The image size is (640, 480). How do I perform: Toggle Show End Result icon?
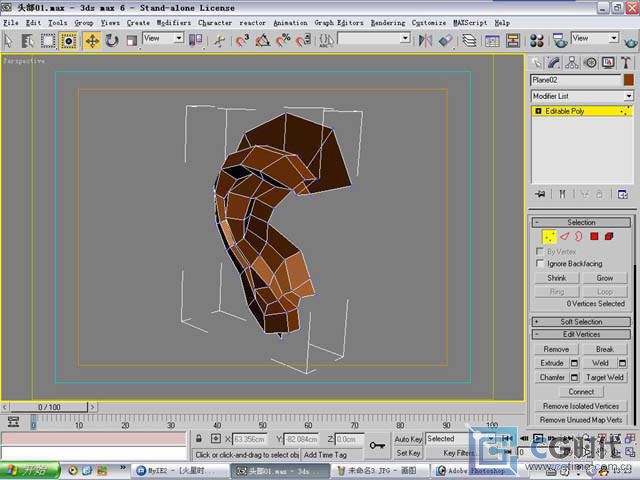pos(562,194)
